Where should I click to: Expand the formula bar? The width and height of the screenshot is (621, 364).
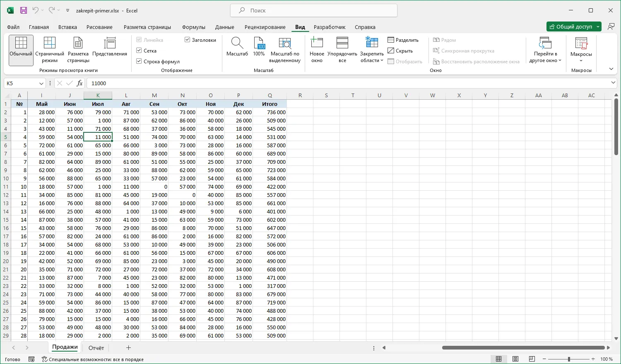[613, 83]
